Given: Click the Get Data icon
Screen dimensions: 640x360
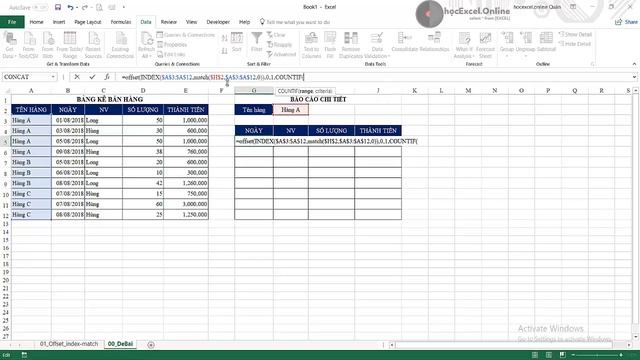Looking at the screenshot, I should (9, 45).
